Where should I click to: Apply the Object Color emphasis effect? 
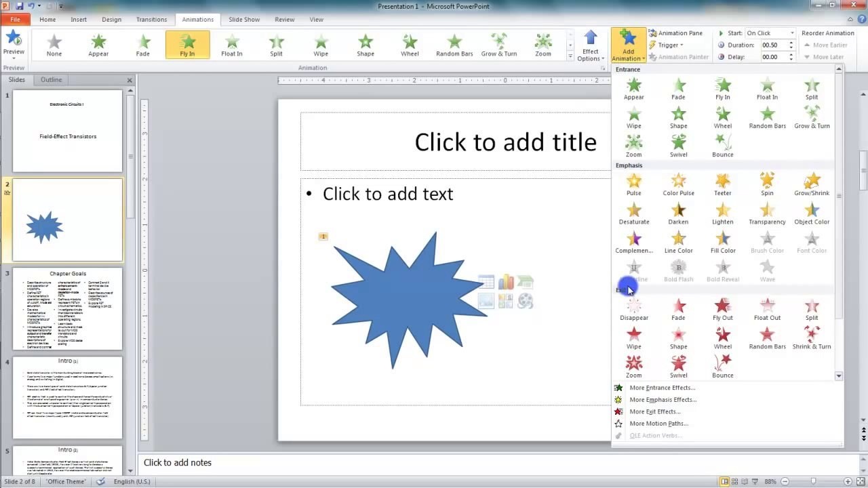coord(812,213)
